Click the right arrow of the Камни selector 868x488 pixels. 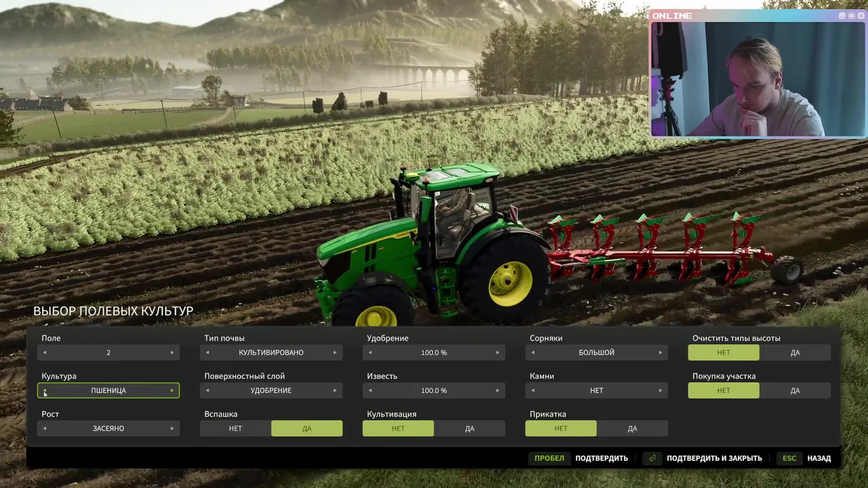(660, 390)
